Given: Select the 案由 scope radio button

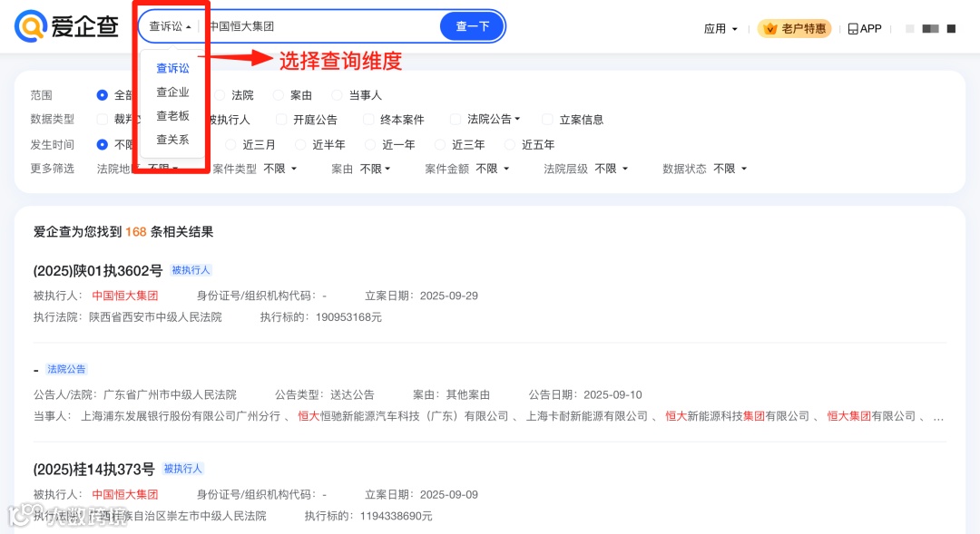Looking at the screenshot, I should pos(279,95).
